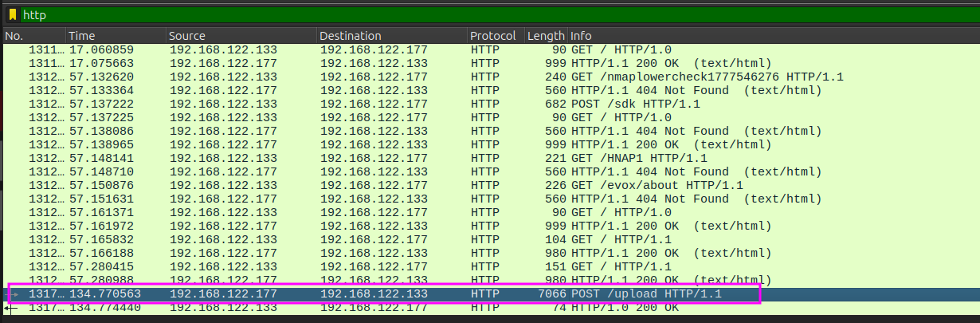Click the Info column header

pyautogui.click(x=773, y=36)
